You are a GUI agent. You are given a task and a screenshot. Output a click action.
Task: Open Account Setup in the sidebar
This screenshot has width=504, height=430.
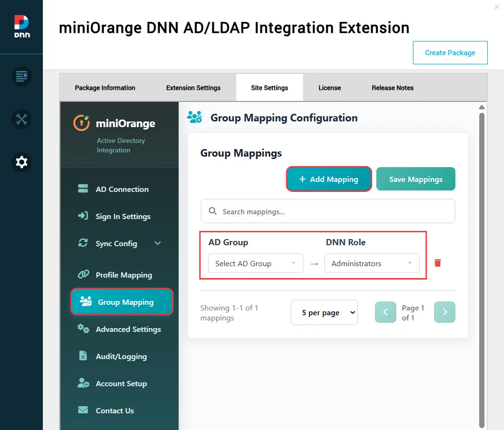click(122, 383)
